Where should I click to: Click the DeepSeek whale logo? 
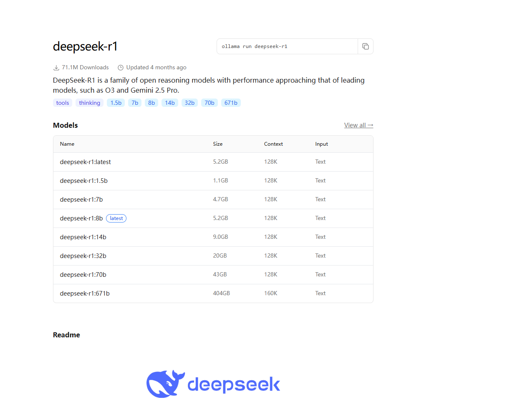point(165,384)
